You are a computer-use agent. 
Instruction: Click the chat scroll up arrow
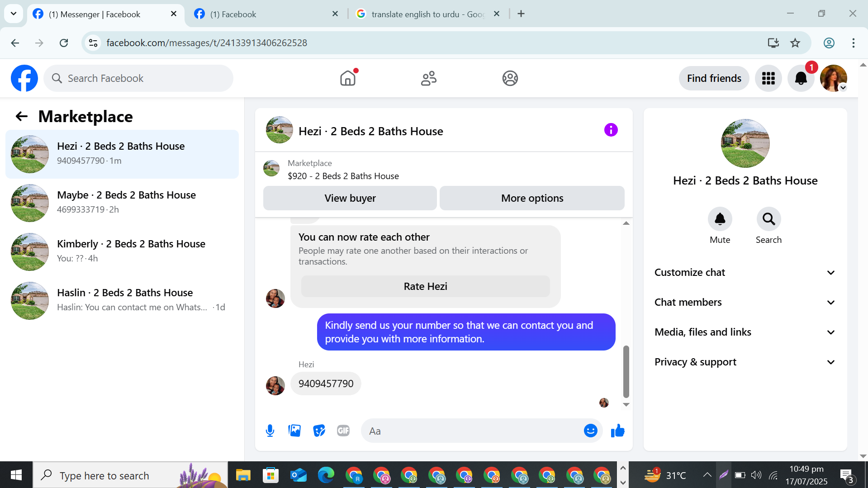pyautogui.click(x=626, y=223)
